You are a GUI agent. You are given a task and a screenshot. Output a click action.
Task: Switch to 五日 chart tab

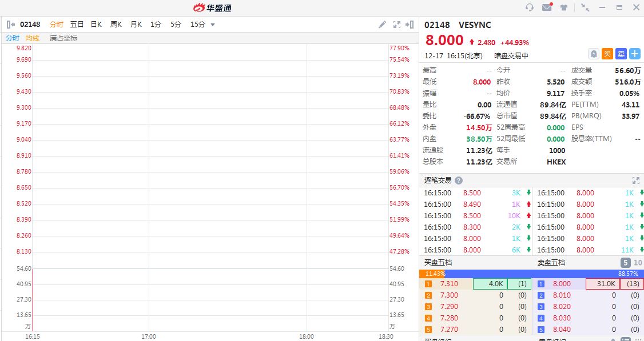[x=77, y=25]
